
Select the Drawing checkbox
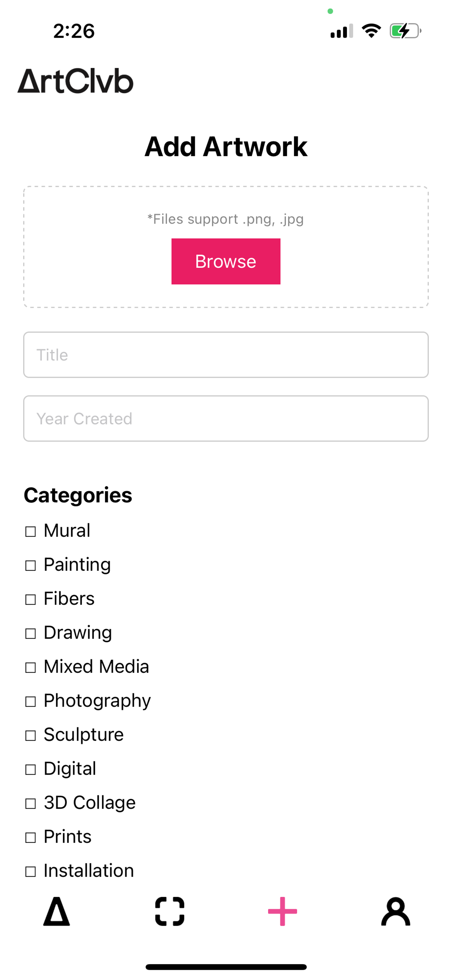30,633
